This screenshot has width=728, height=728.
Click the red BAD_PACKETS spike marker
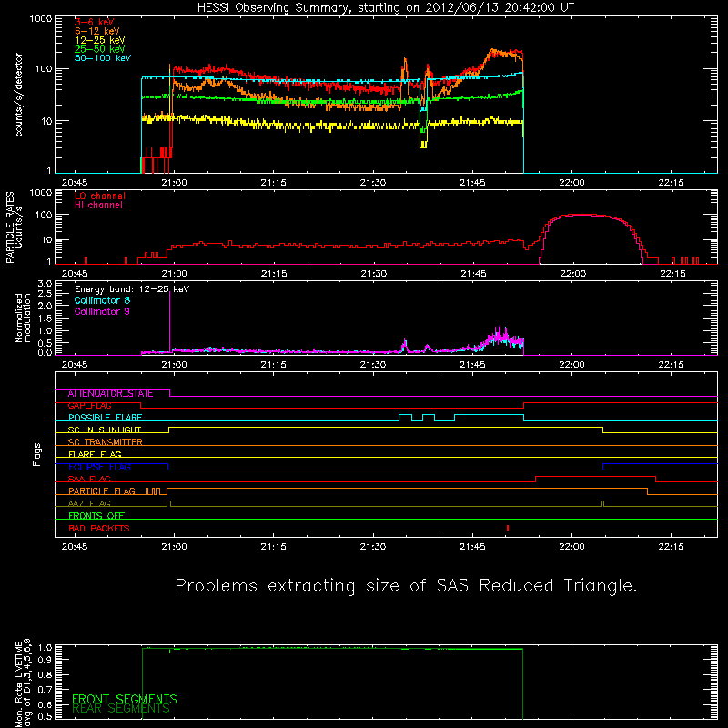coord(508,528)
